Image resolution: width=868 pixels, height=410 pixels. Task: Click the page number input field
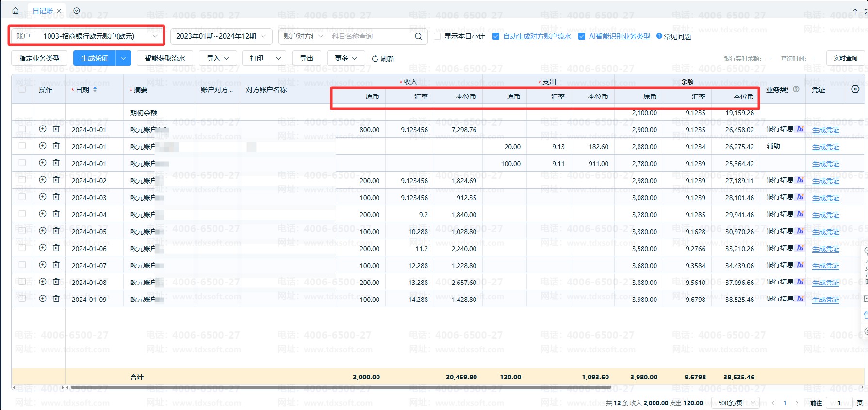[839, 403]
